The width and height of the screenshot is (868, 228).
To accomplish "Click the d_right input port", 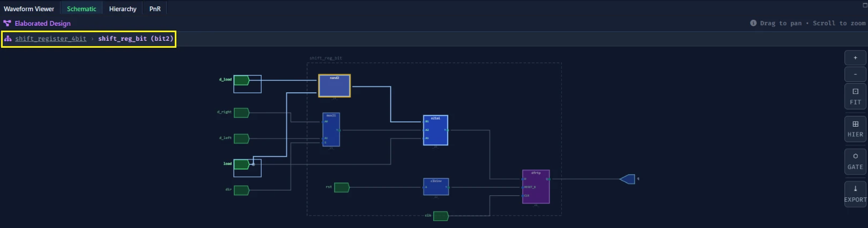I will point(242,113).
